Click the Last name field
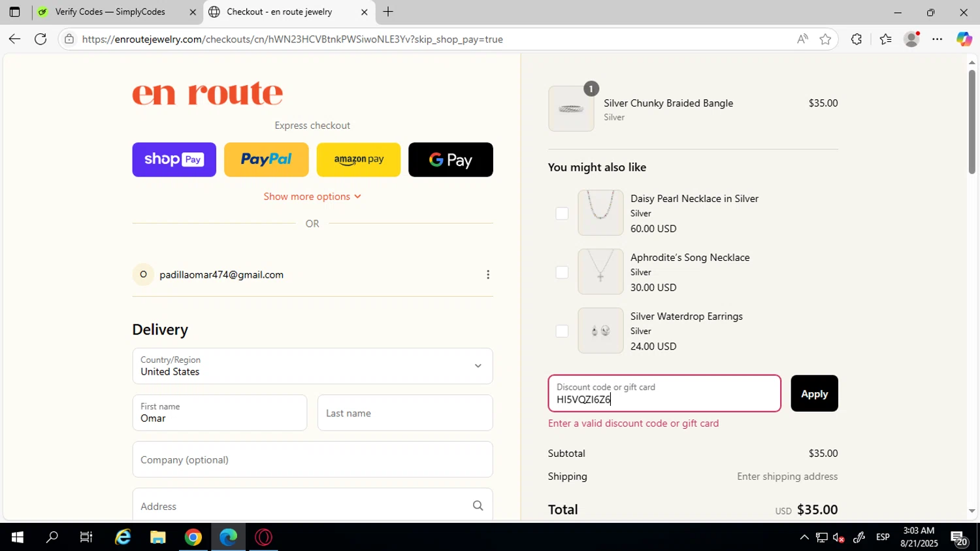 point(405,413)
